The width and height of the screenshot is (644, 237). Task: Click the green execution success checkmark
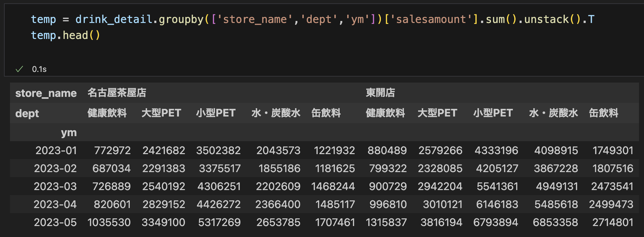point(19,69)
